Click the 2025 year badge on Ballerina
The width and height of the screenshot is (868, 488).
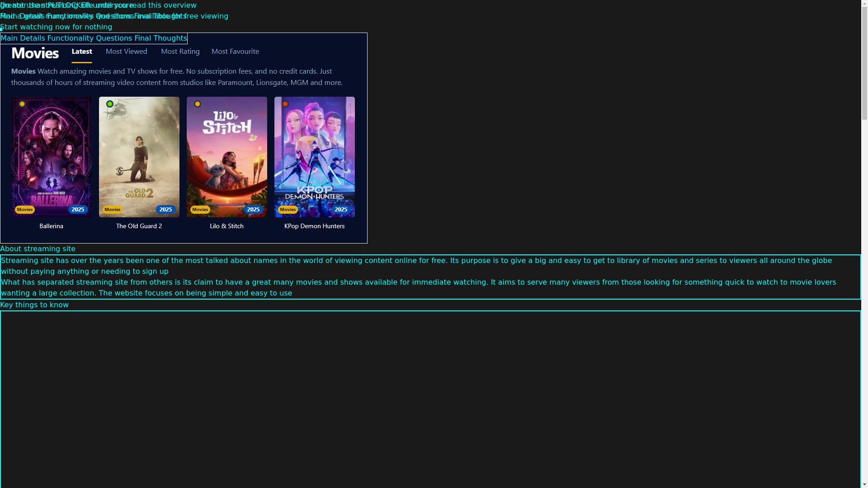[78, 209]
